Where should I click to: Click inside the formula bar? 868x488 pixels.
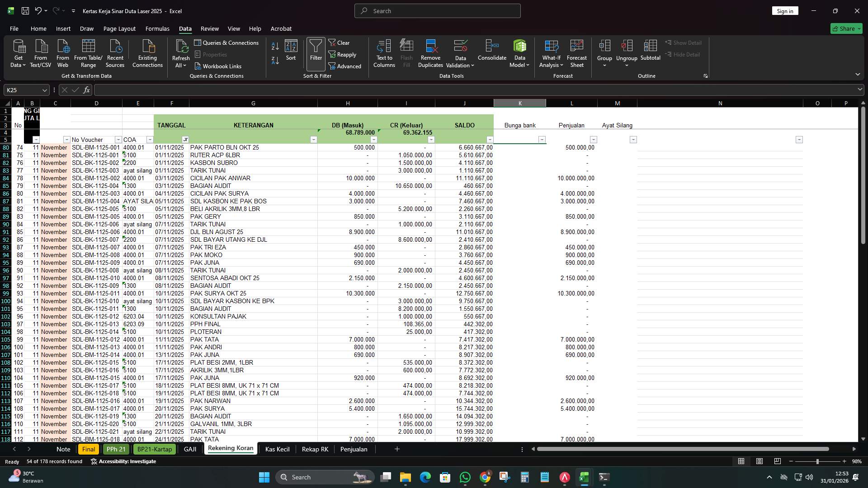(x=271, y=90)
